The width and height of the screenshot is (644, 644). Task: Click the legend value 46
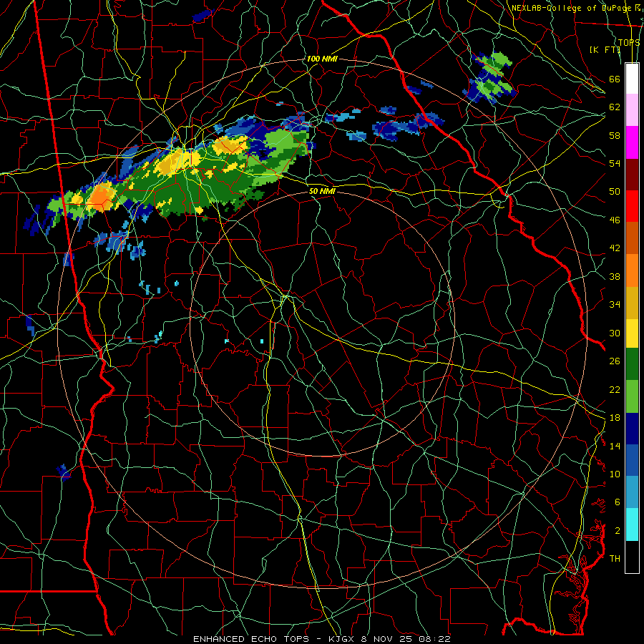pos(615,220)
